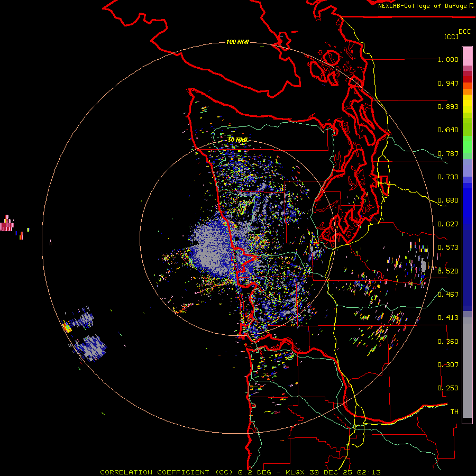
Task: Pick the red segment of the color bar
Action: [467, 79]
